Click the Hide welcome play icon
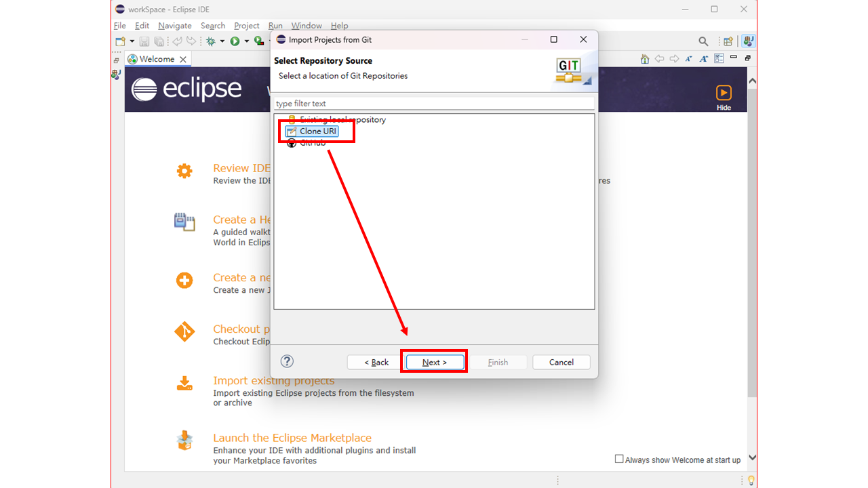 pyautogui.click(x=724, y=93)
